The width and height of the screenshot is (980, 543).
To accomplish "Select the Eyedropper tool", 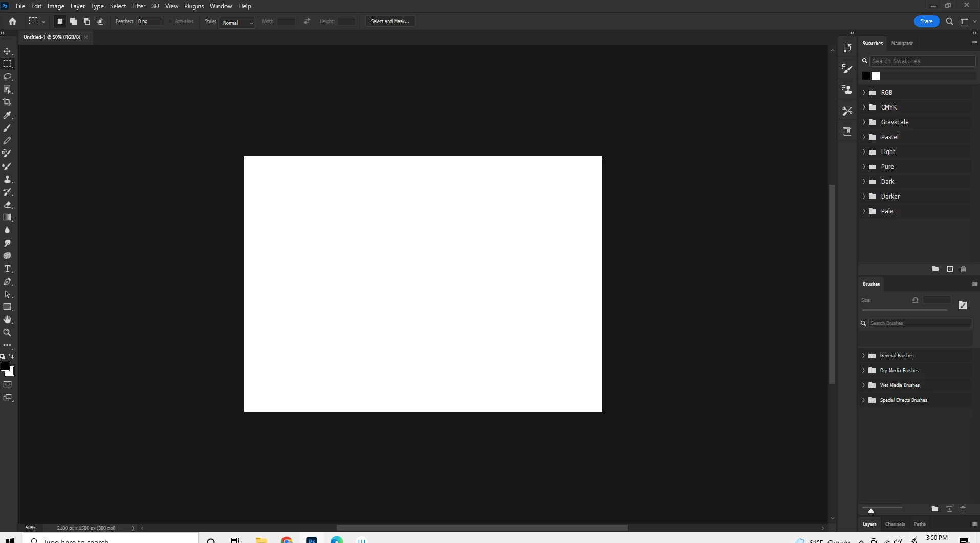I will [7, 115].
